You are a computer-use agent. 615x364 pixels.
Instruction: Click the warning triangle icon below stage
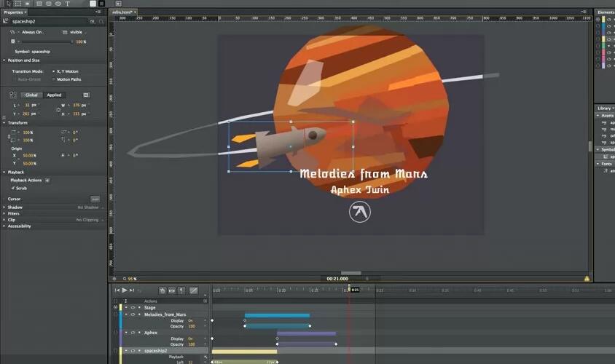(x=587, y=279)
